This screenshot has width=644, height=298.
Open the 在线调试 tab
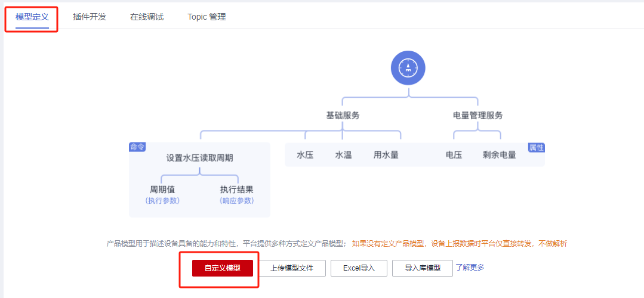(147, 17)
